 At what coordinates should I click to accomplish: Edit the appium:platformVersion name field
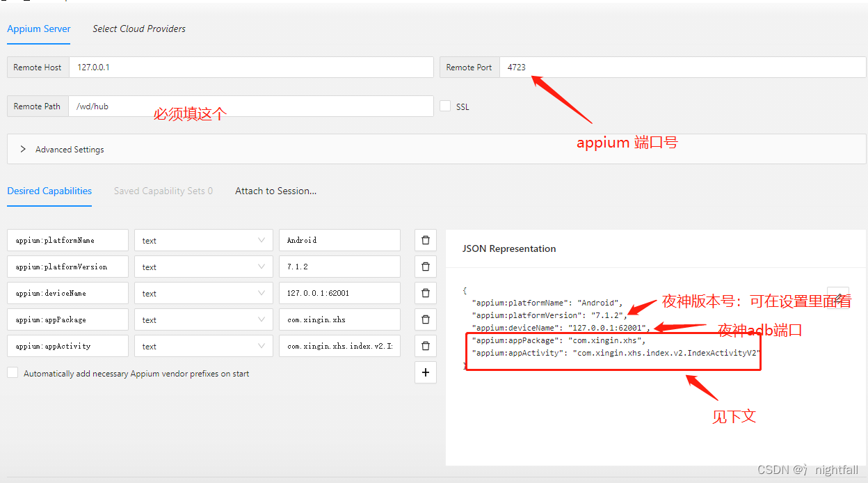click(68, 267)
